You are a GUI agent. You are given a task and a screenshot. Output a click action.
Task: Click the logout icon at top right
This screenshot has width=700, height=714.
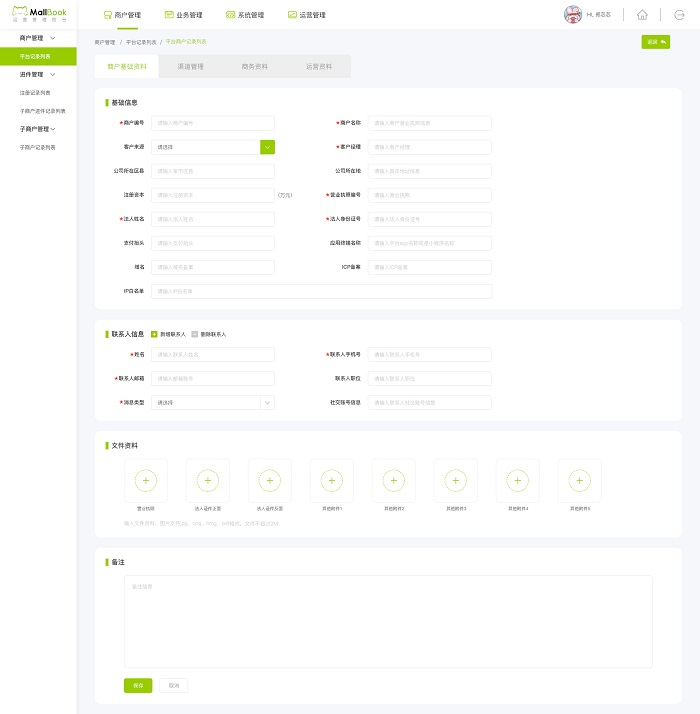click(679, 15)
